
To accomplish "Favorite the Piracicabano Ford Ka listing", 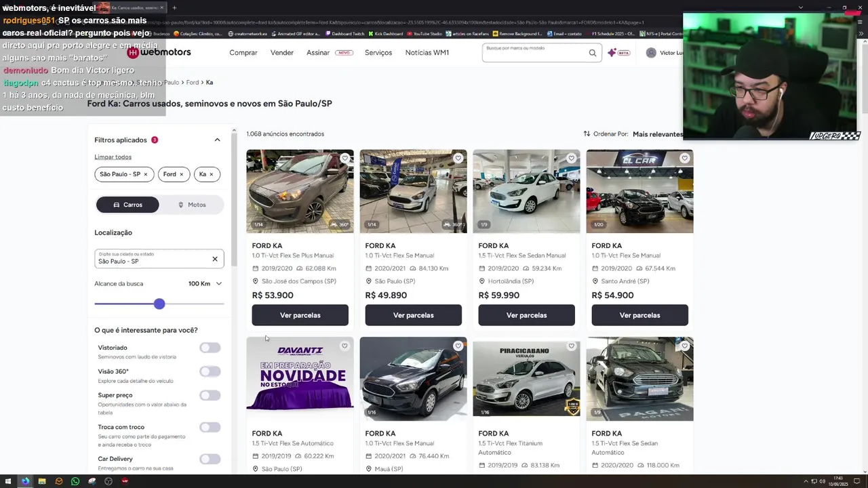I will [x=571, y=346].
